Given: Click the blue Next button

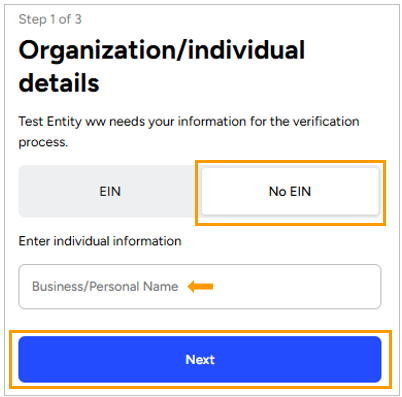Looking at the screenshot, I should coord(200,359).
